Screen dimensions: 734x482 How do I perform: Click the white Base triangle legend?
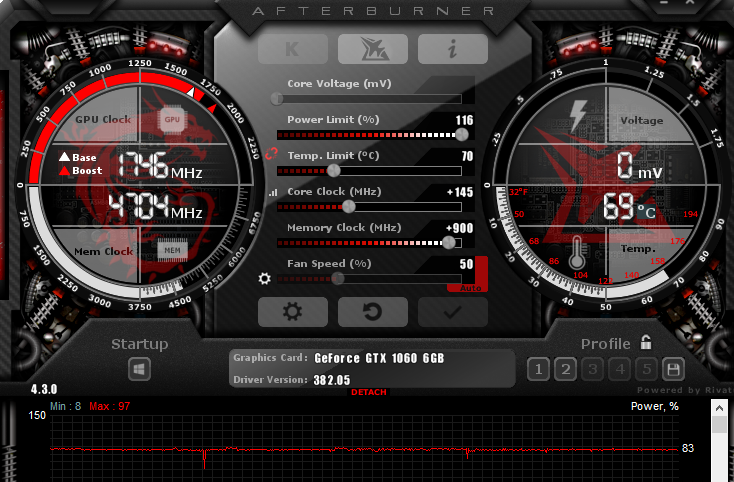(65, 157)
